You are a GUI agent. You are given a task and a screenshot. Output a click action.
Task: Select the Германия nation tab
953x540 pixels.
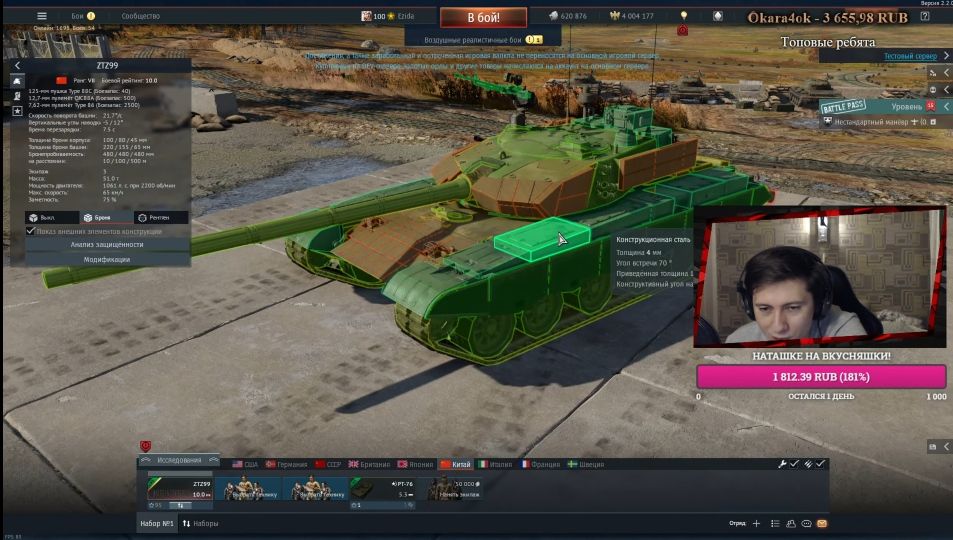286,464
